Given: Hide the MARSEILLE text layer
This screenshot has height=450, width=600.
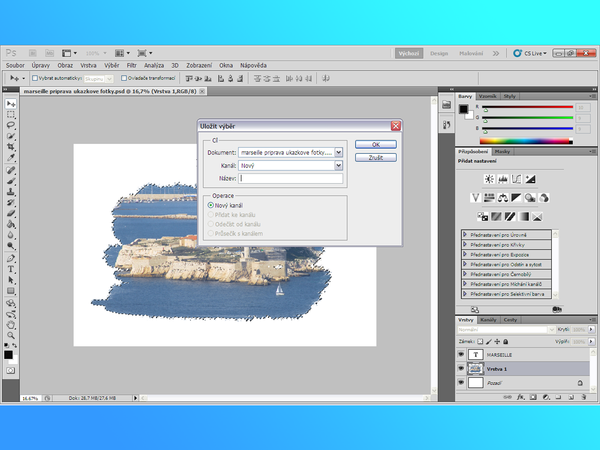Looking at the screenshot, I should 461,354.
